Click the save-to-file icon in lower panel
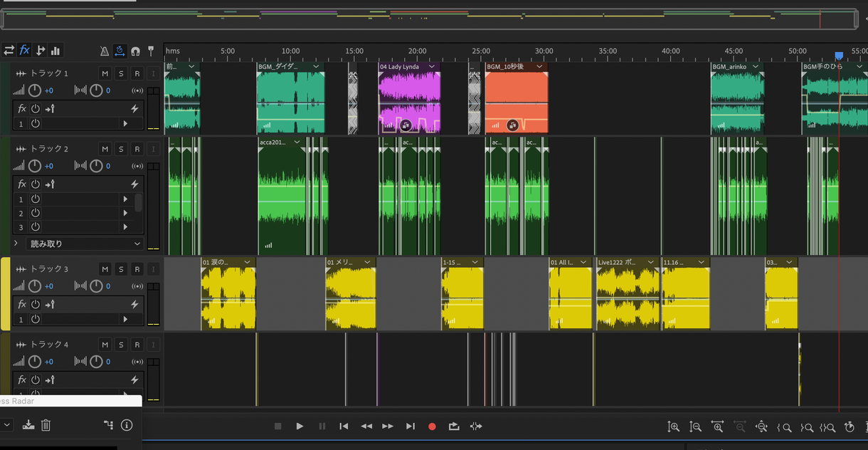Image resolution: width=868 pixels, height=450 pixels. click(28, 425)
